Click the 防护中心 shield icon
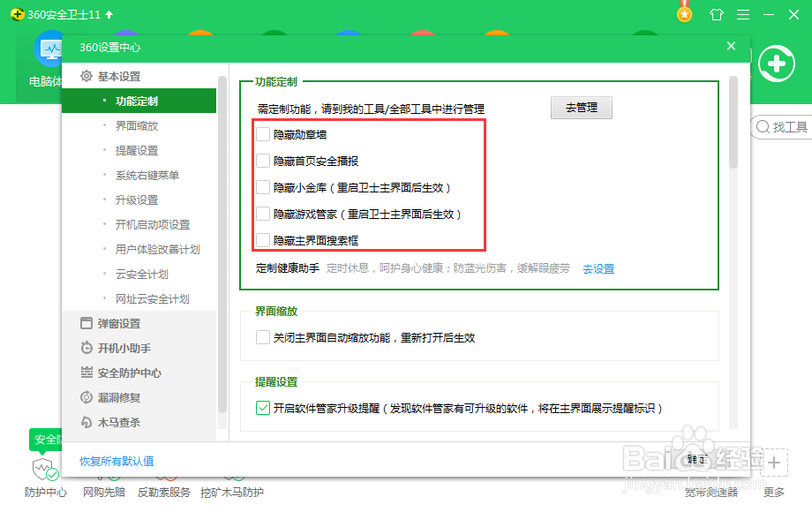812x512 pixels. coord(44,469)
